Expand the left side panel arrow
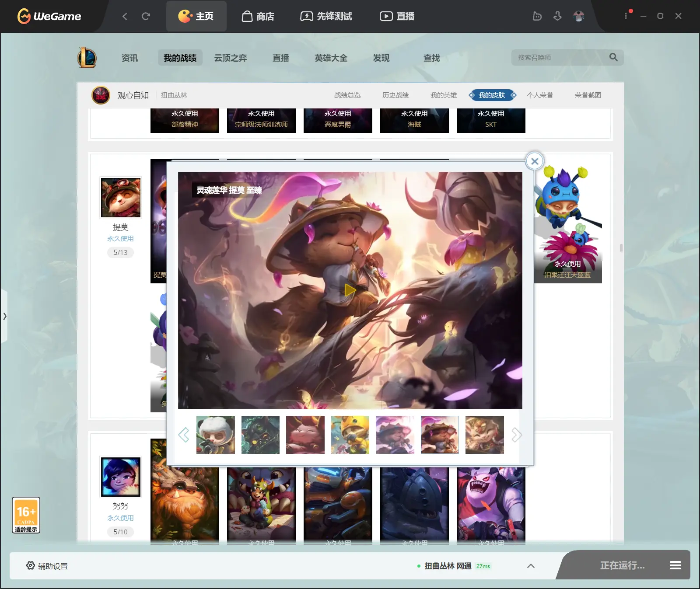Image resolution: width=700 pixels, height=589 pixels. (x=4, y=316)
